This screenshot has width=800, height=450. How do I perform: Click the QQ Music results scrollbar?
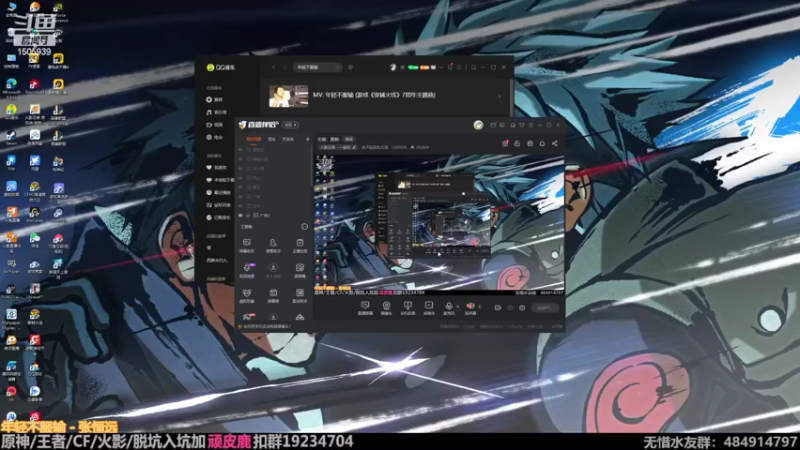(x=511, y=97)
